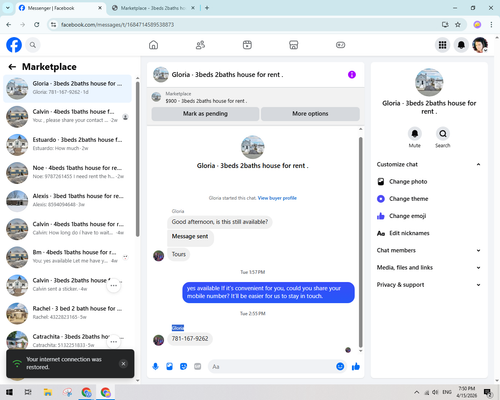Open listing banner $900 3beds 2baths house
Viewport: 500px width, 400px height.
[255, 97]
